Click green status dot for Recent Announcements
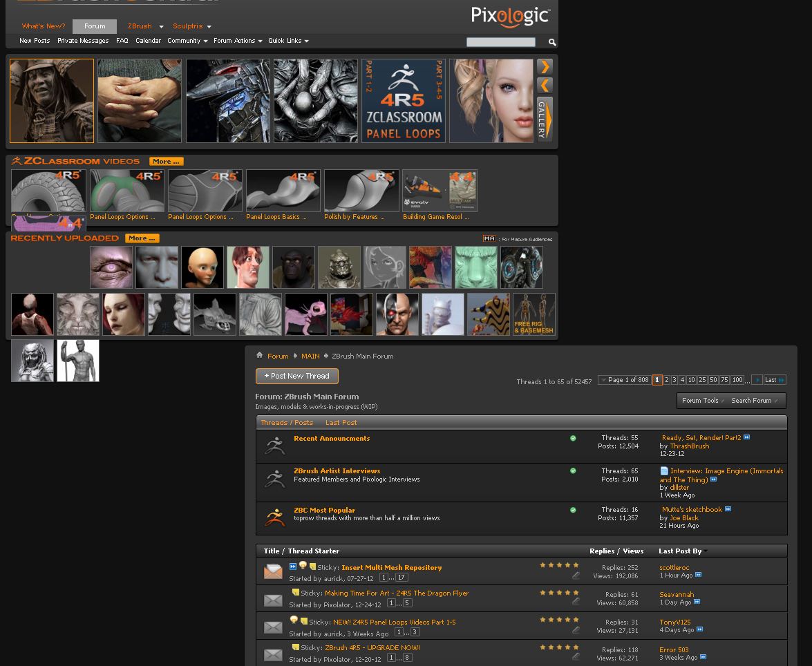The width and height of the screenshot is (812, 666). (x=573, y=438)
